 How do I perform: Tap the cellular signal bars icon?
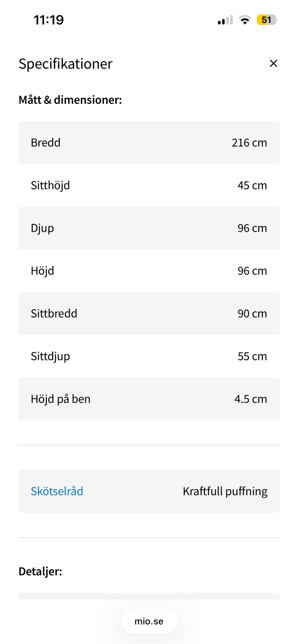[225, 20]
